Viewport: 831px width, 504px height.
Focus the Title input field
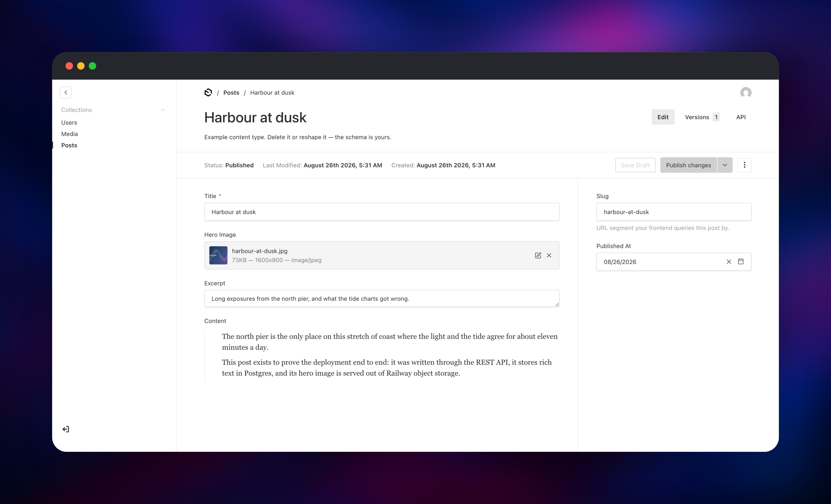coord(382,212)
